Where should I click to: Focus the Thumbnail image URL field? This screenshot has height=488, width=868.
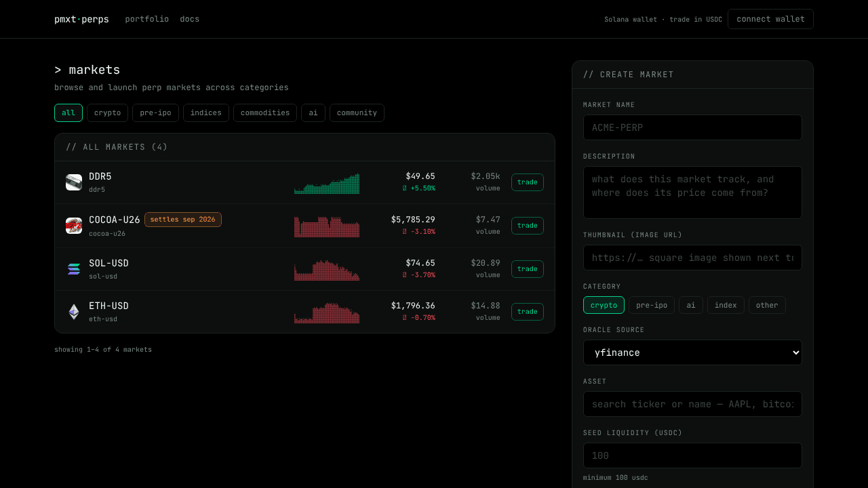(692, 258)
